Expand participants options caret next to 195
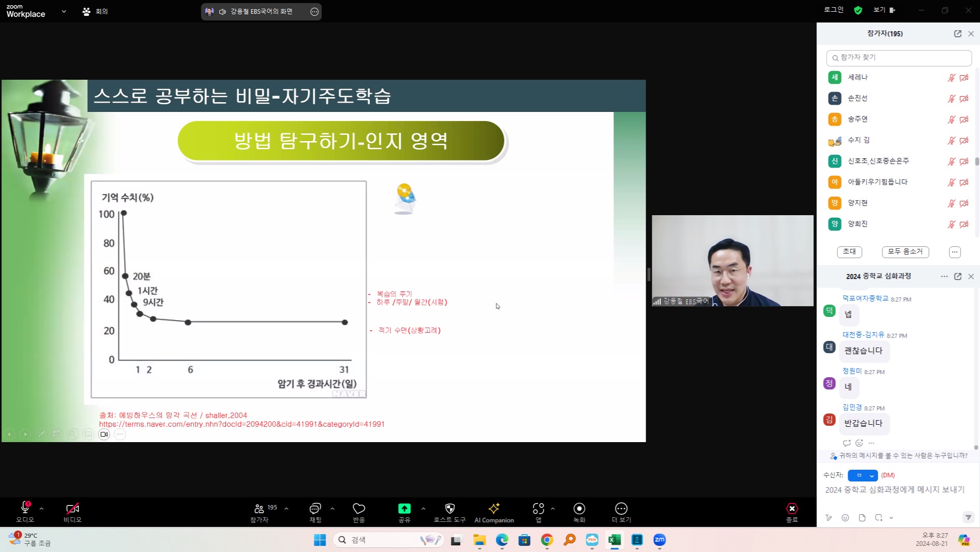 pos(286,509)
